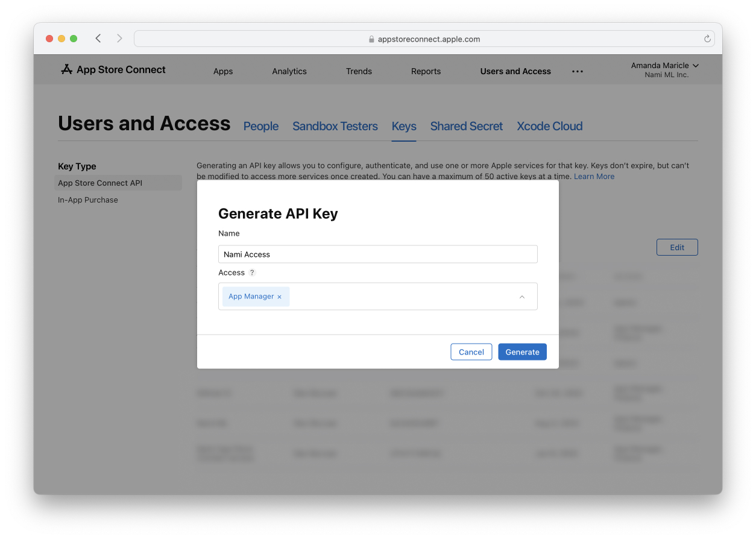Click the Key Type sidebar heading
The width and height of the screenshot is (756, 539).
(77, 166)
